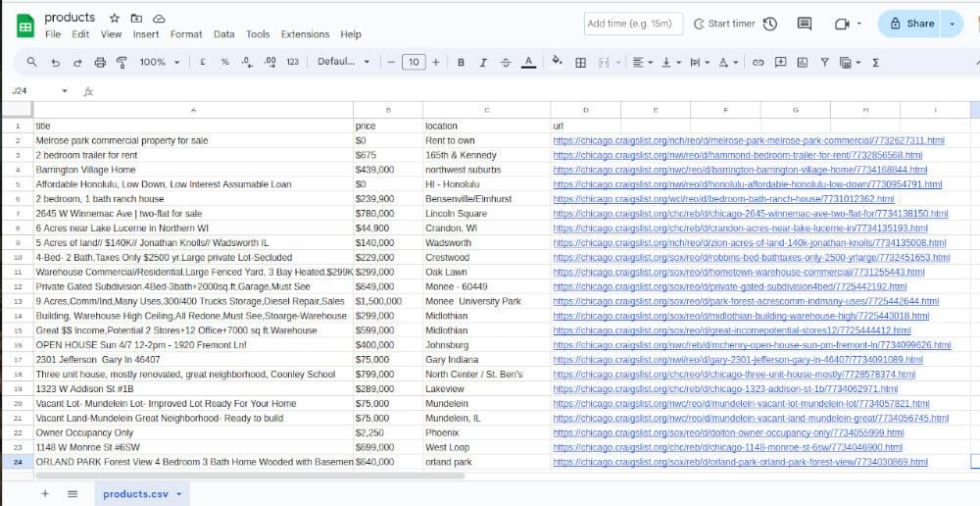Open the Barrington Village Home craigslist link
980x506 pixels.
coord(740,170)
